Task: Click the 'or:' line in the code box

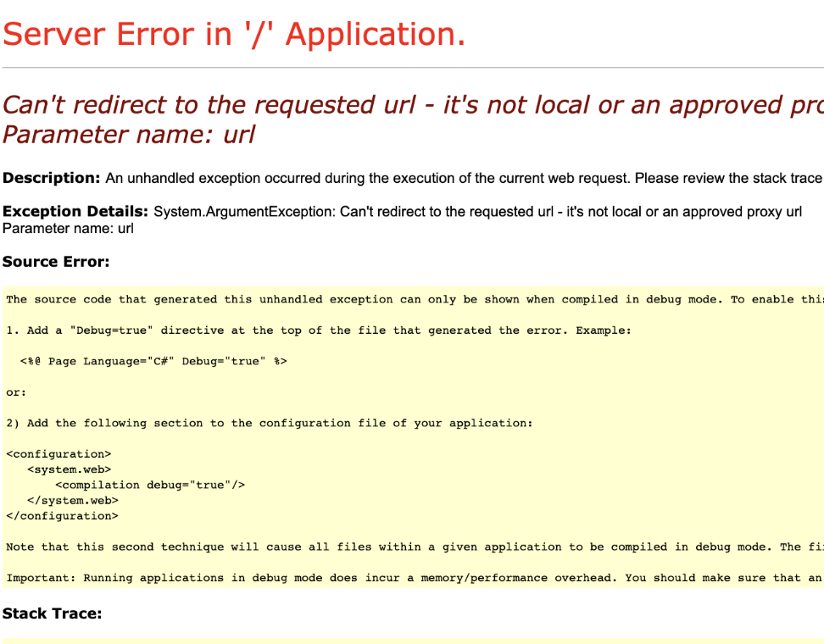Action: [x=16, y=392]
